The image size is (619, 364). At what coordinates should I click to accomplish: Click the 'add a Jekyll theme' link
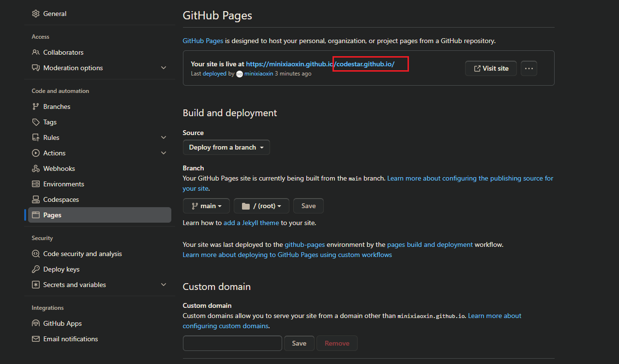coord(251,223)
